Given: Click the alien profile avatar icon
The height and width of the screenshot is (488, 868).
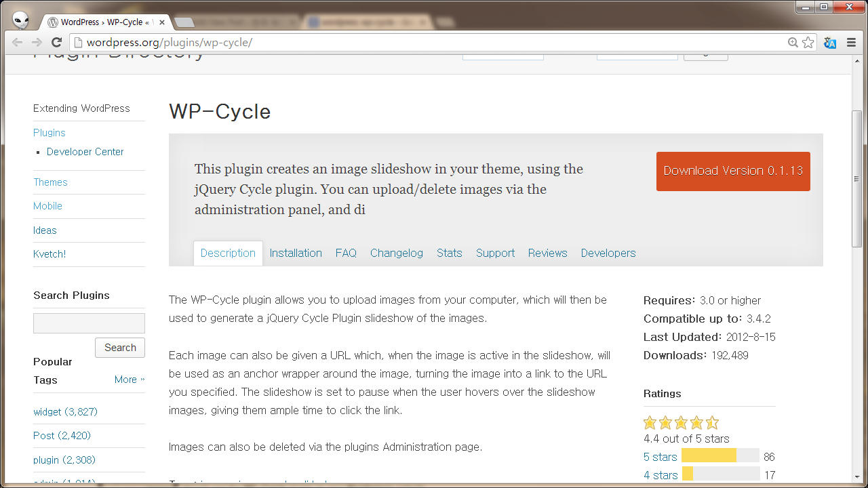Looking at the screenshot, I should click(x=21, y=20).
